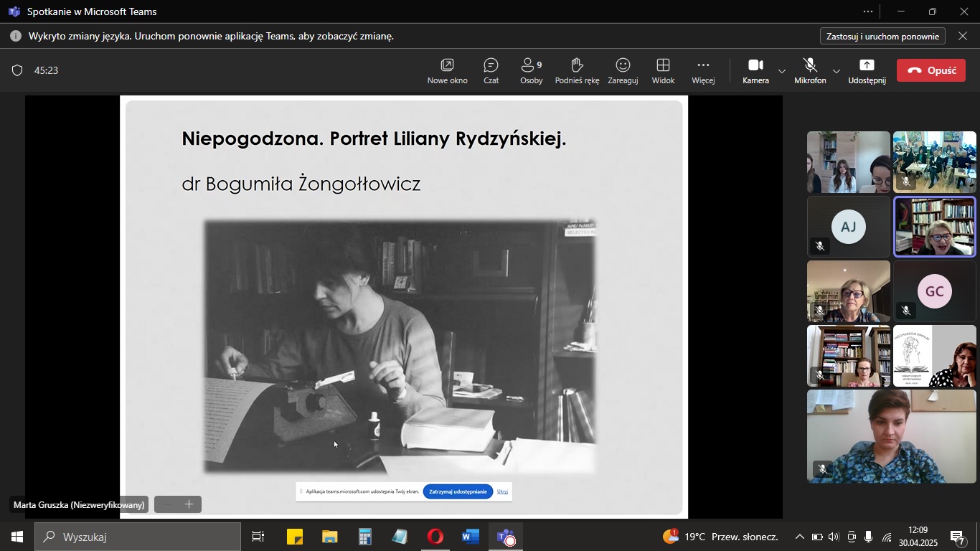Image resolution: width=980 pixels, height=551 pixels.
Task: Click Zastosuj i uruchom ponownie button
Action: (882, 36)
